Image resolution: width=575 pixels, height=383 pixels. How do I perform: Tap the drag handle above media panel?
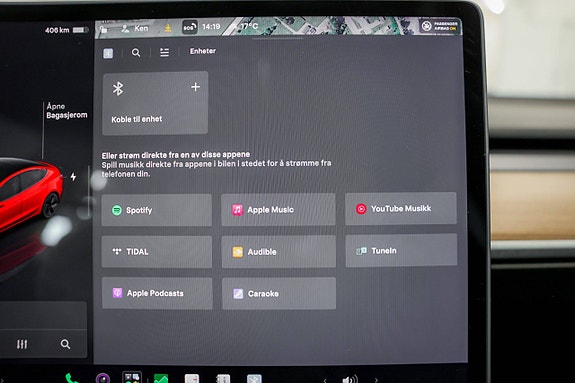[278, 38]
